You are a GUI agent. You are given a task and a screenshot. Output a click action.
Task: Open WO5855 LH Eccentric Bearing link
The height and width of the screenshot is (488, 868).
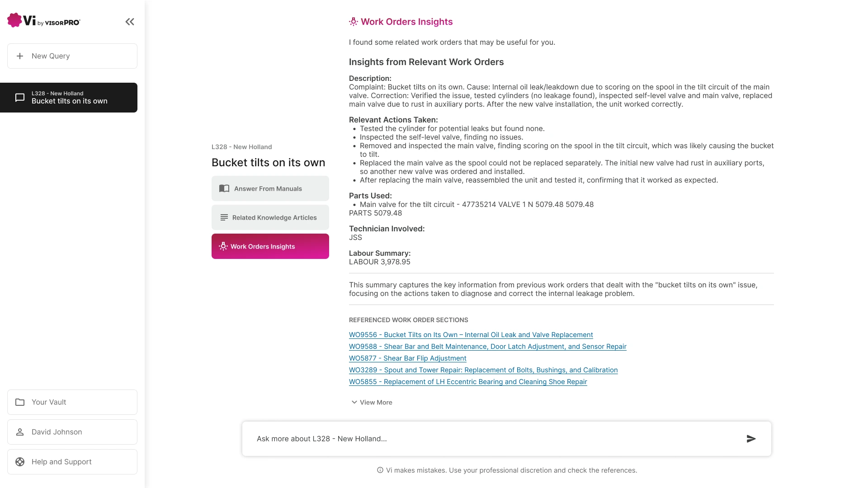[x=468, y=382]
